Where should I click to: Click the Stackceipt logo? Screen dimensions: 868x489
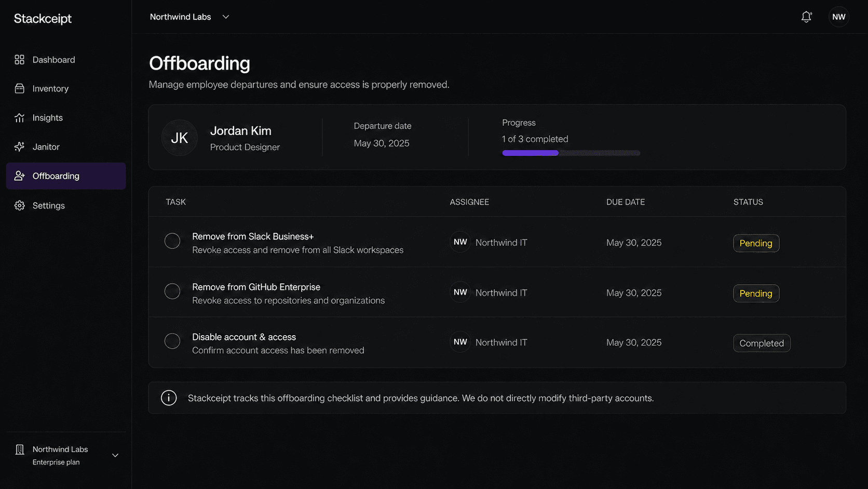coord(43,19)
